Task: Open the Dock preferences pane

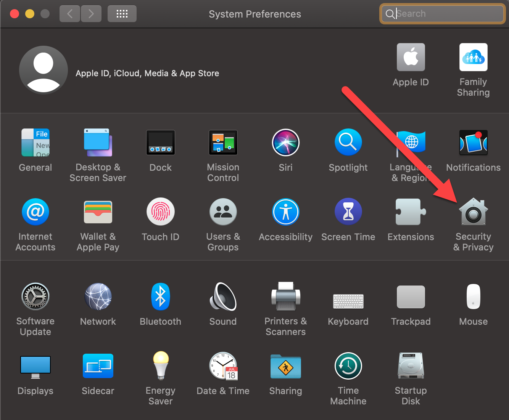Action: (161, 143)
